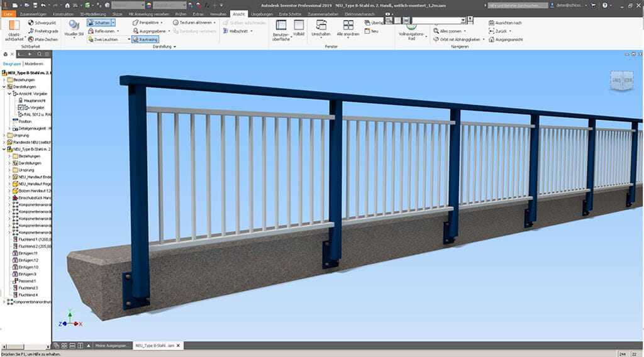Image resolution: width=644 pixels, height=357 pixels.
Task: Open the Extras ribbon tab
Action: click(198, 13)
